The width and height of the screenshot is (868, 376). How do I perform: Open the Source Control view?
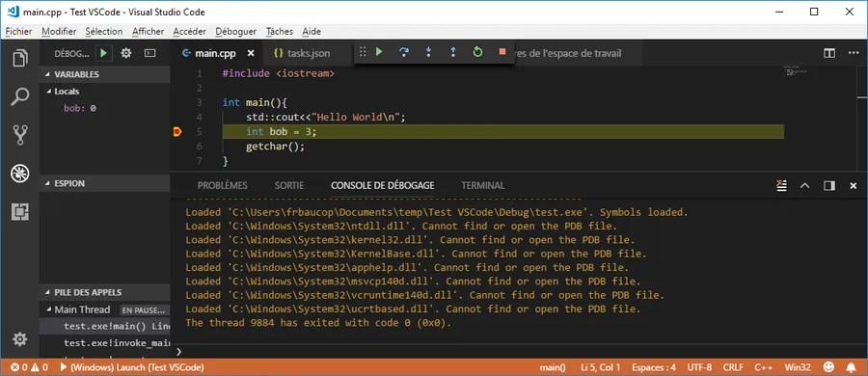(x=20, y=135)
